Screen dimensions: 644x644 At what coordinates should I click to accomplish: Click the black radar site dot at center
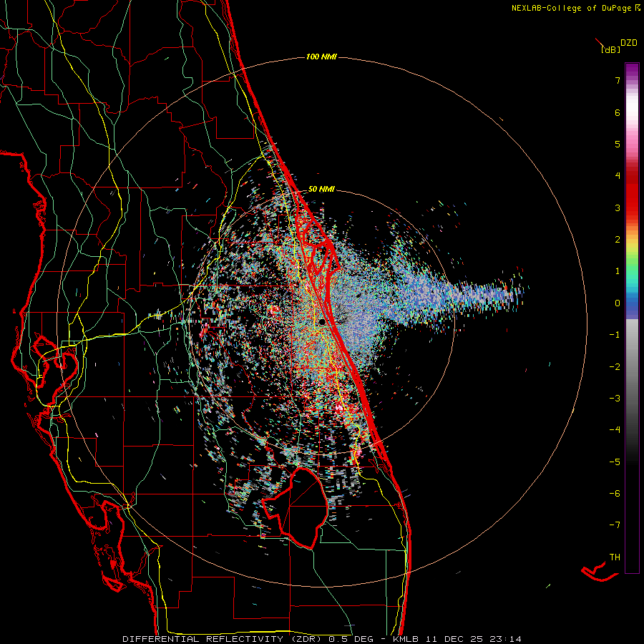322,321
